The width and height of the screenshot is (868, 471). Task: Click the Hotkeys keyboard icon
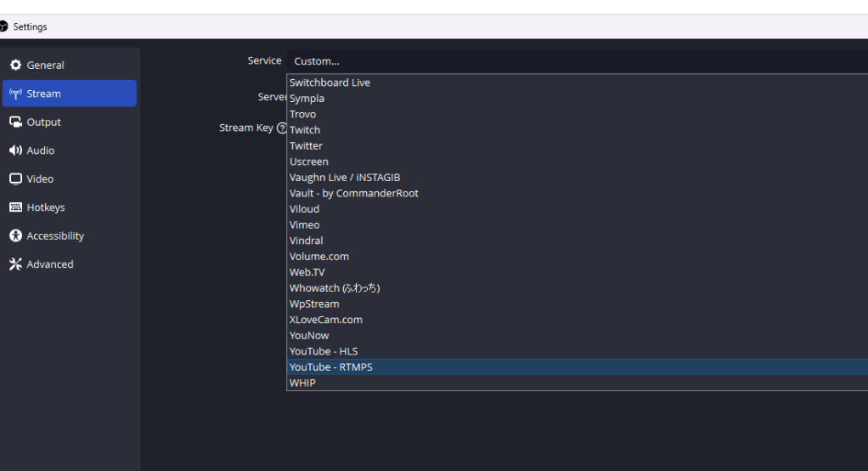[x=15, y=207]
